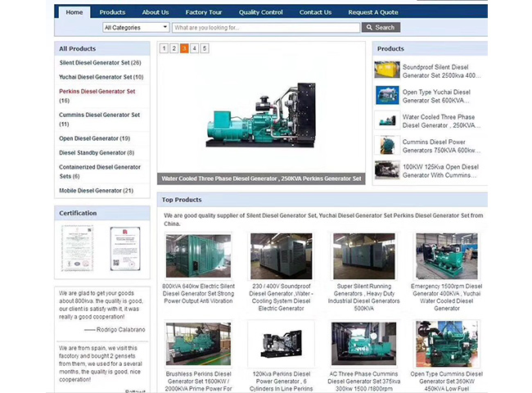Select banner slide 4 indicator
This screenshot has height=393, width=532.
[195, 48]
